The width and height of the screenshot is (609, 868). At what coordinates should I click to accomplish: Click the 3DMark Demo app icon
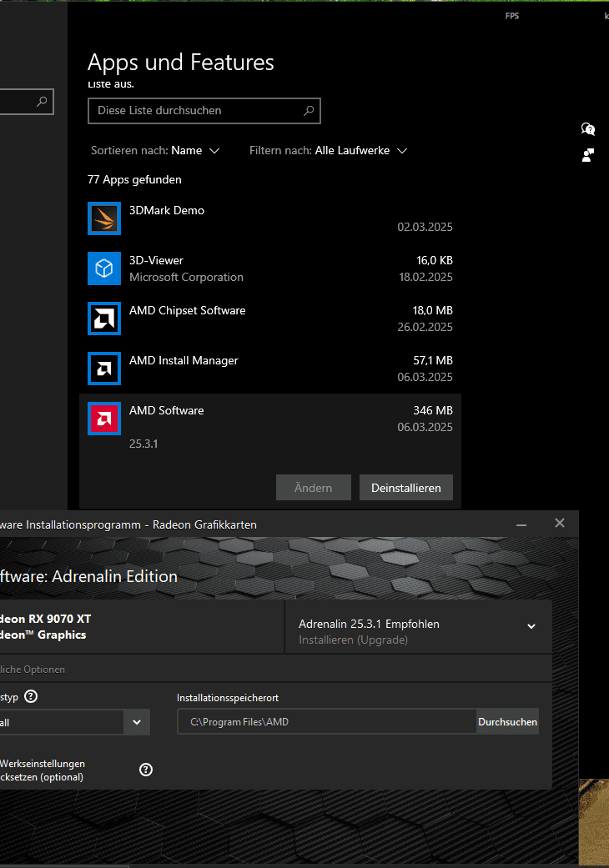[104, 218]
